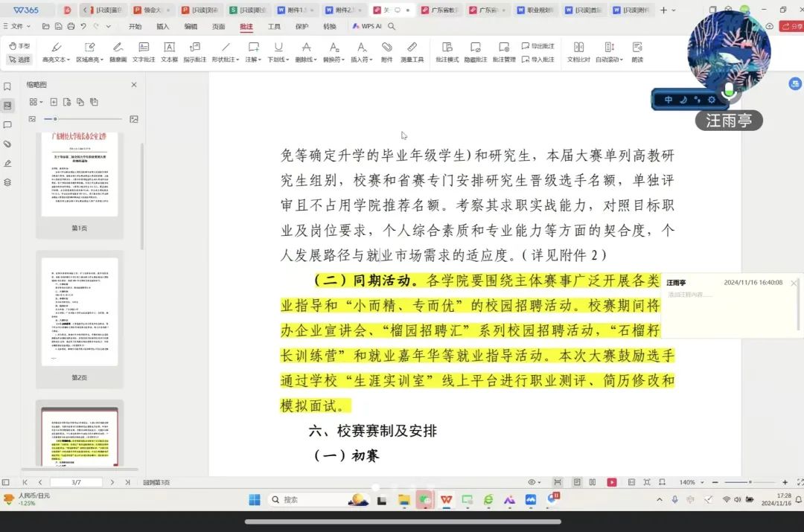Screen dimensions: 804x532
Task: Click the WPS AI button
Action: [366, 26]
